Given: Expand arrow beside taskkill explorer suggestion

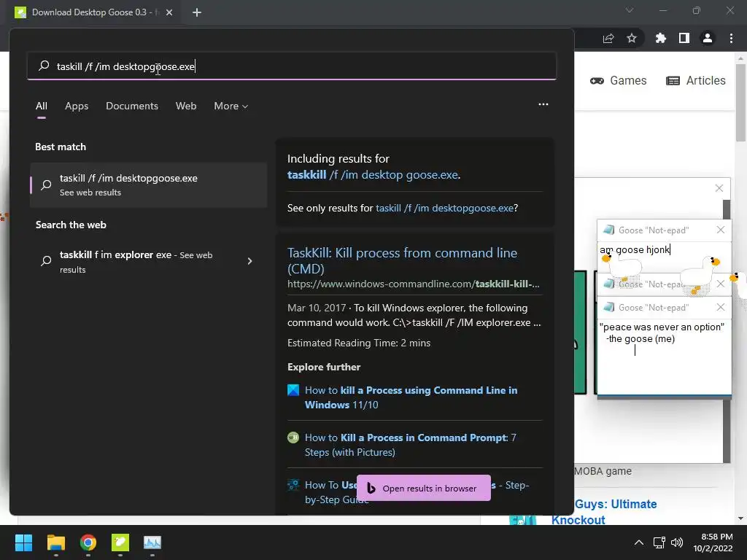Looking at the screenshot, I should point(249,261).
